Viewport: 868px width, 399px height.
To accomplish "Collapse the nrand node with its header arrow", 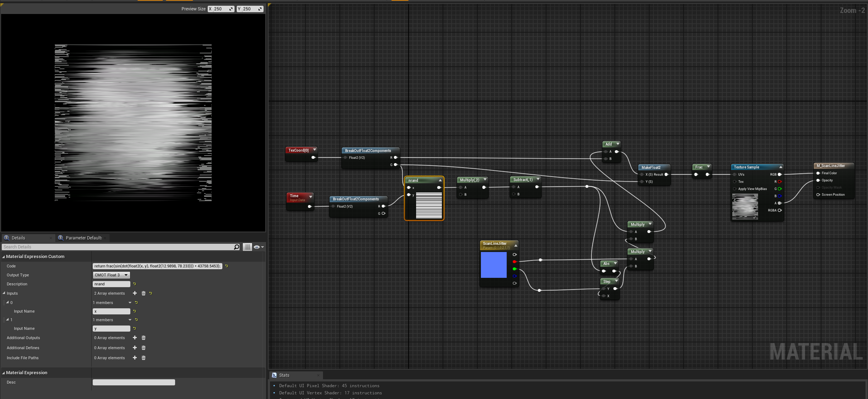I will coord(440,180).
